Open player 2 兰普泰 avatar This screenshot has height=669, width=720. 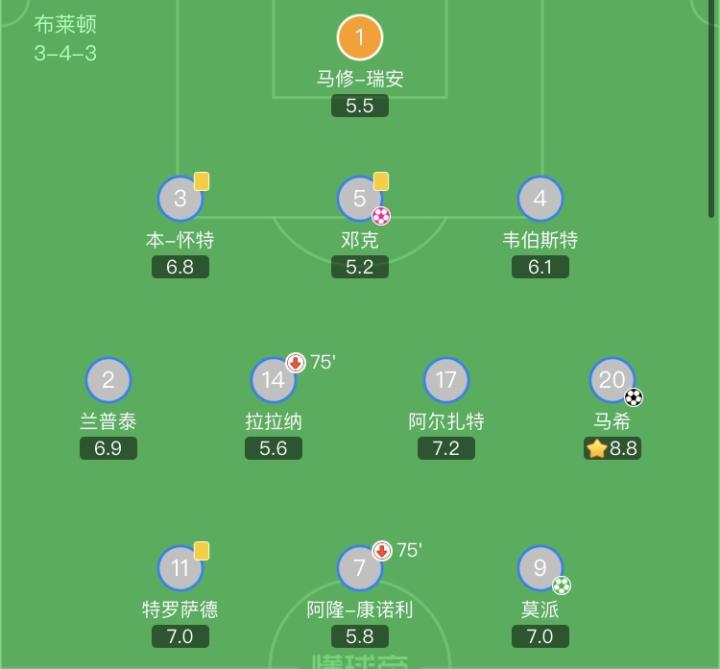tap(108, 380)
